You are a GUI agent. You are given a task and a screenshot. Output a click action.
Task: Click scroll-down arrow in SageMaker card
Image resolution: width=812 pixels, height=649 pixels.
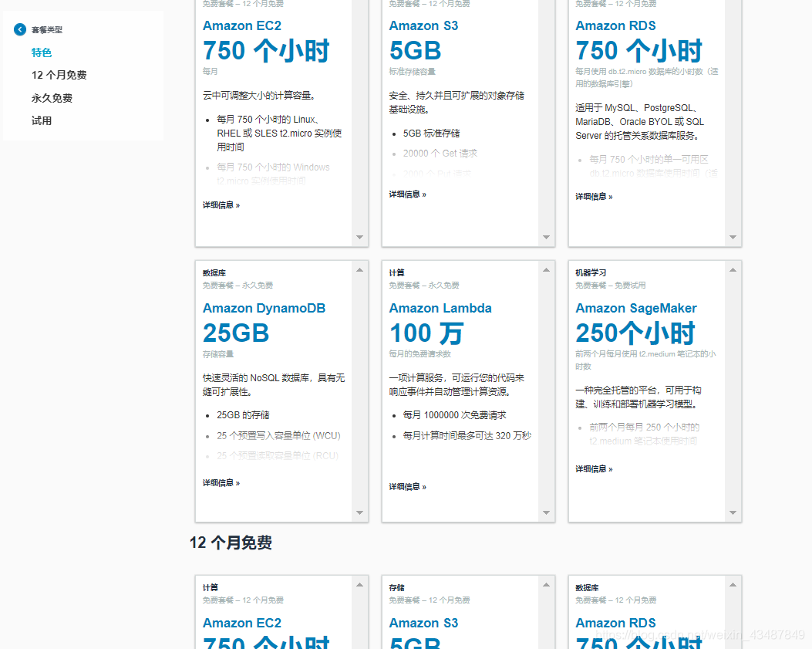pos(733,512)
